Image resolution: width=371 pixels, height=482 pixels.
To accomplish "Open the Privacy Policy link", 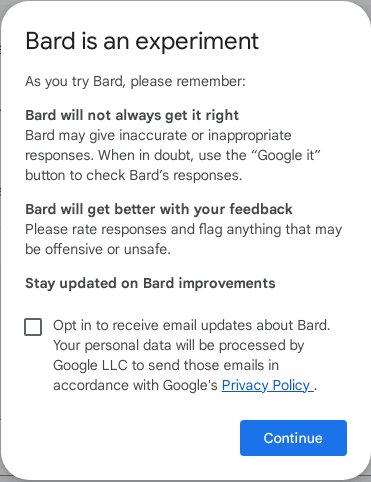I will pyautogui.click(x=267, y=385).
